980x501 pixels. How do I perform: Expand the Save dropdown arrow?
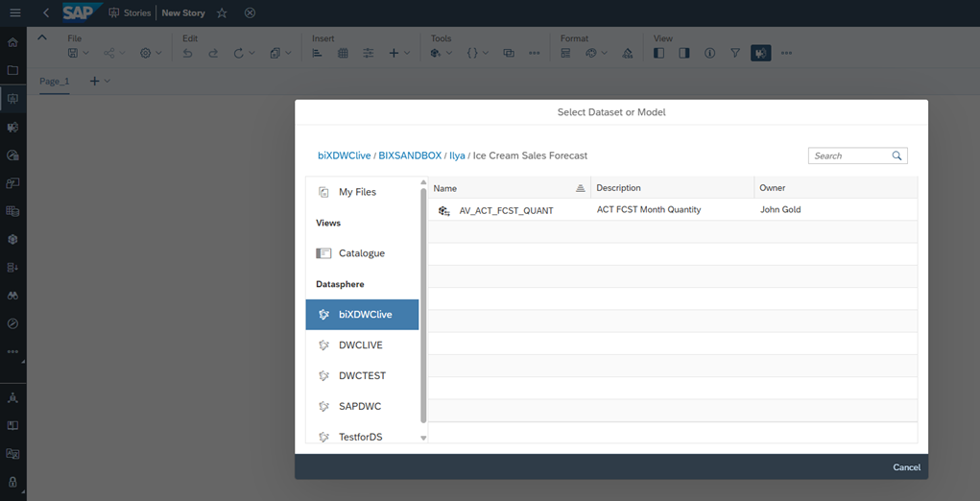click(86, 53)
